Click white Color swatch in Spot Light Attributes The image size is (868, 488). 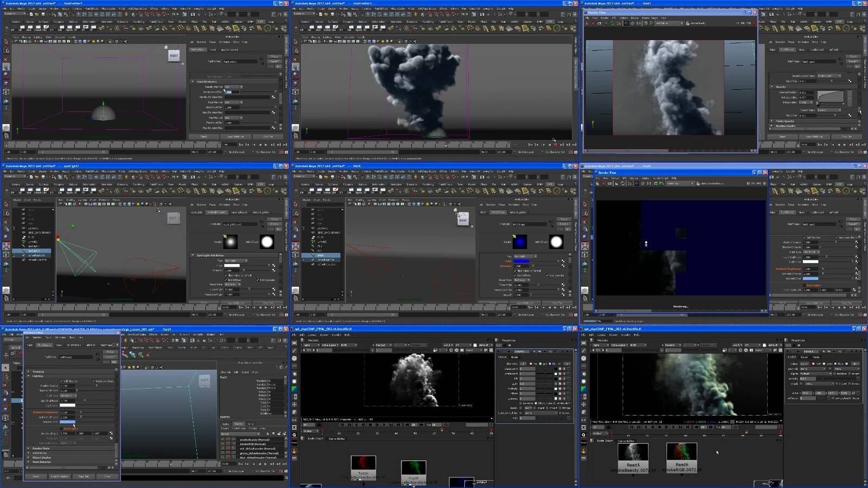(x=232, y=265)
